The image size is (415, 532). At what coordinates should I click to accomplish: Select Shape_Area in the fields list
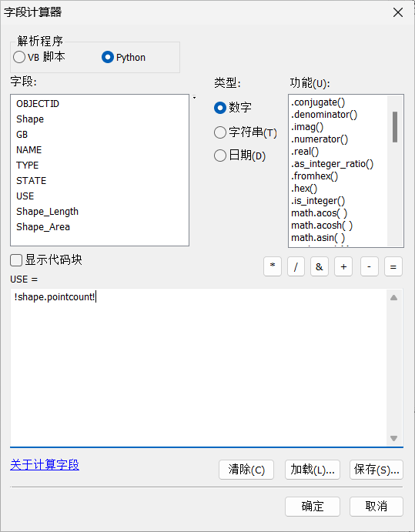point(43,226)
